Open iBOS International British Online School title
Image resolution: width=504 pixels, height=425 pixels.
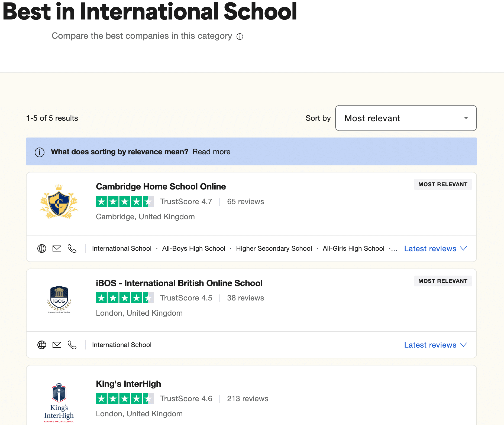[x=179, y=283]
